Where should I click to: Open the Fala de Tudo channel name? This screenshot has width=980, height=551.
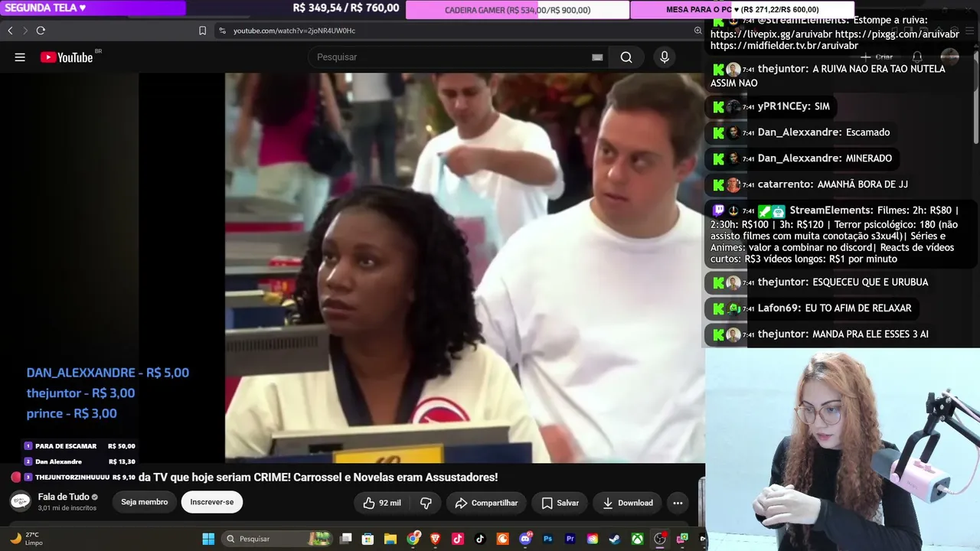[64, 497]
